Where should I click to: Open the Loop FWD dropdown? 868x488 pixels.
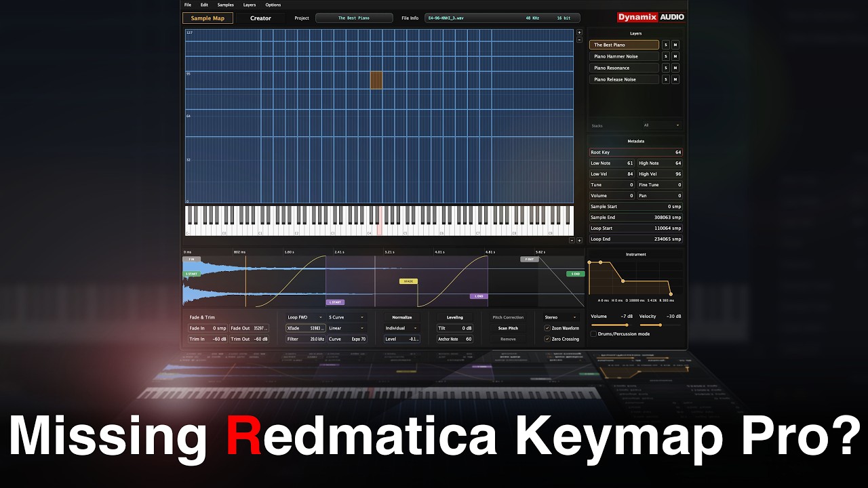click(x=304, y=317)
